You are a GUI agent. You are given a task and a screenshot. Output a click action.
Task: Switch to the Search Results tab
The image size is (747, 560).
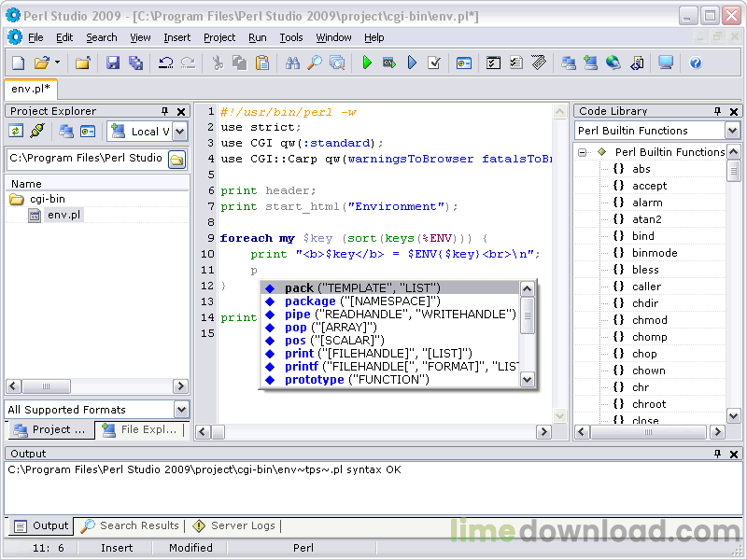[131, 525]
